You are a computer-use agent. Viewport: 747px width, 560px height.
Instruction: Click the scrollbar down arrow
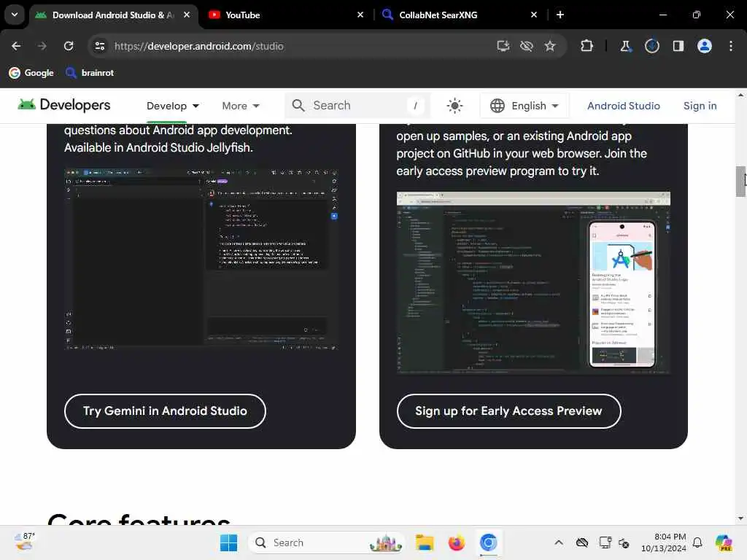(x=740, y=518)
